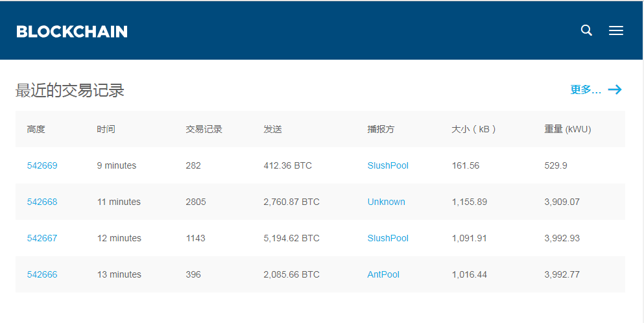This screenshot has width=644, height=323.
Task: Open block 542666
Action: [42, 274]
